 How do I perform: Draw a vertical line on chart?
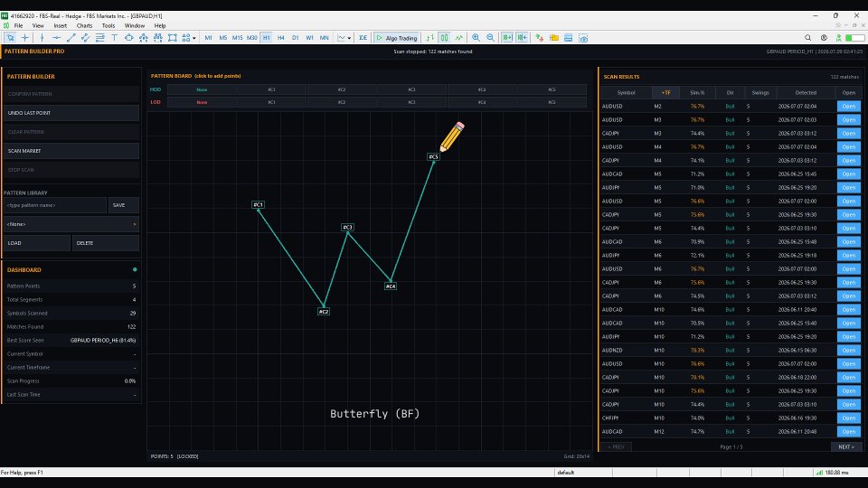click(x=42, y=38)
